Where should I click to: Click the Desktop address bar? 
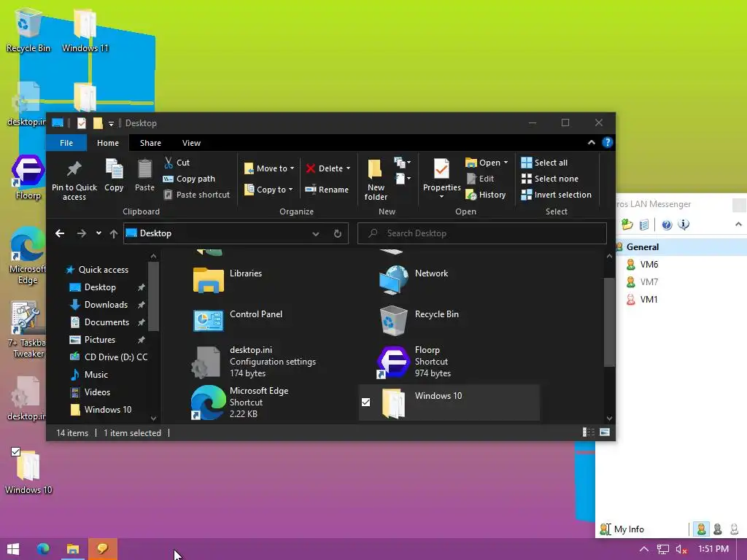(236, 233)
